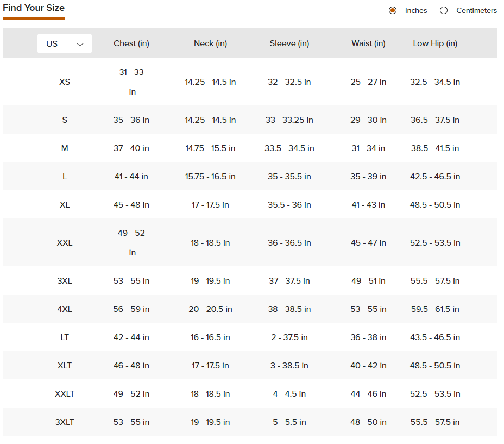Image resolution: width=504 pixels, height=444 pixels.
Task: Click the 3XL size row label
Action: click(65, 281)
